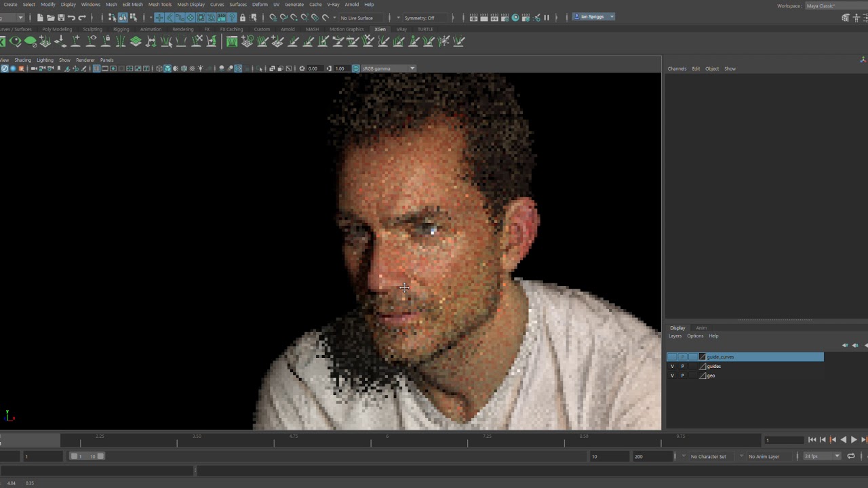Click the Open Scene folder icon
This screenshot has width=868, height=488.
(x=50, y=18)
